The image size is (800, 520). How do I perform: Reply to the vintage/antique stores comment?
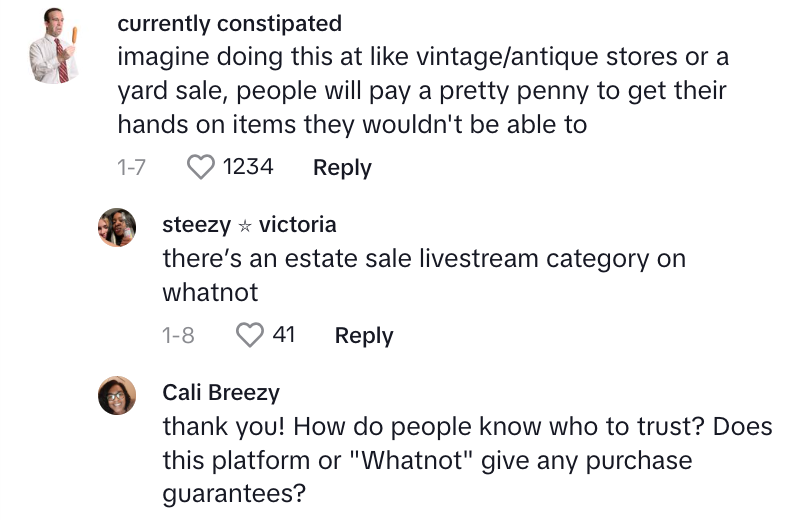click(x=342, y=167)
